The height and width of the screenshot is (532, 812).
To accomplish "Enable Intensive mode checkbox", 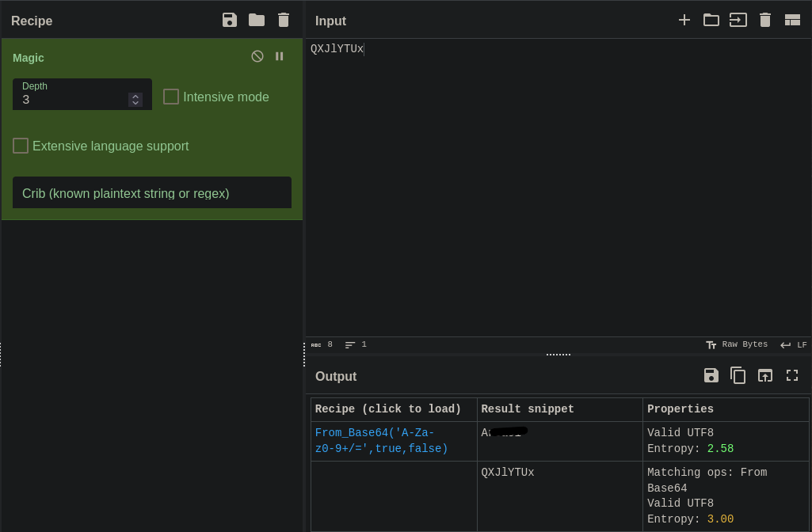I will coord(171,97).
